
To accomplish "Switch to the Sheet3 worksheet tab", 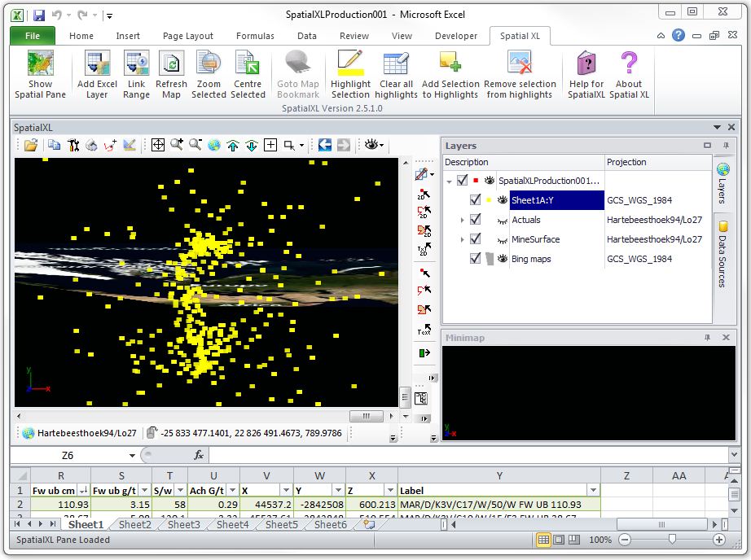I will coord(183,525).
